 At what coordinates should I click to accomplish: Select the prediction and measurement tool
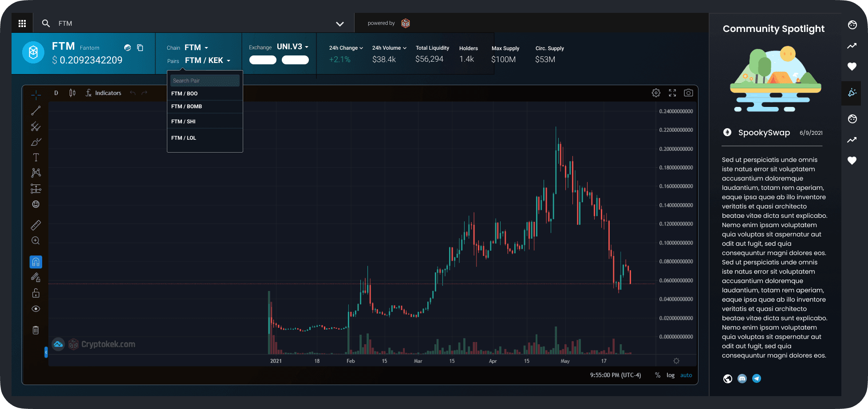click(x=36, y=189)
